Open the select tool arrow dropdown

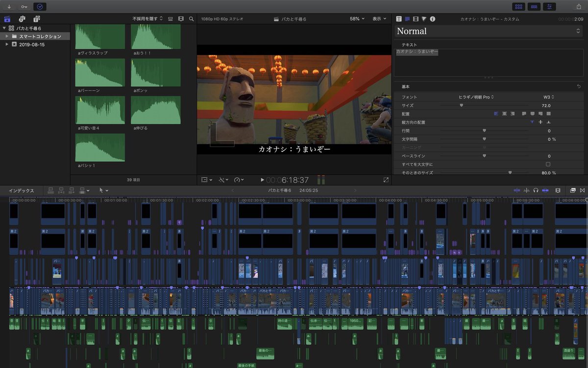(x=103, y=190)
